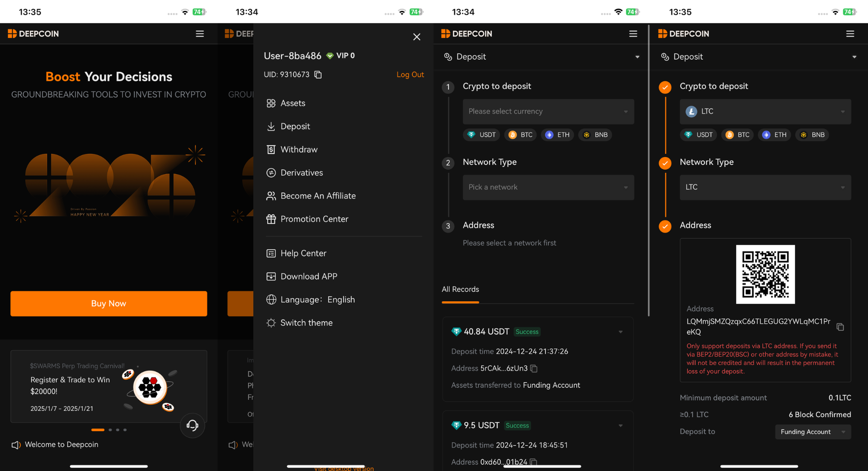868x471 pixels.
Task: Tap Deepcoin logo on the All Records deposit screen
Action: click(467, 34)
